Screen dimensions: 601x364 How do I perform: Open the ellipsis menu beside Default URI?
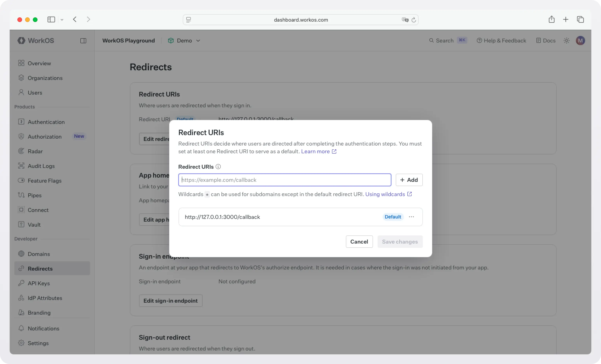coord(411,217)
